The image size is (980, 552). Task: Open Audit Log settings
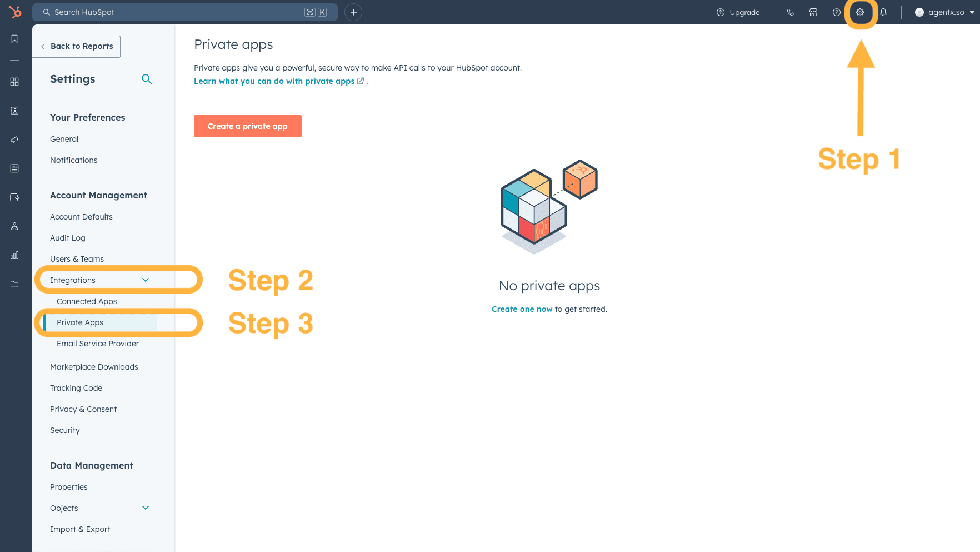click(x=68, y=238)
